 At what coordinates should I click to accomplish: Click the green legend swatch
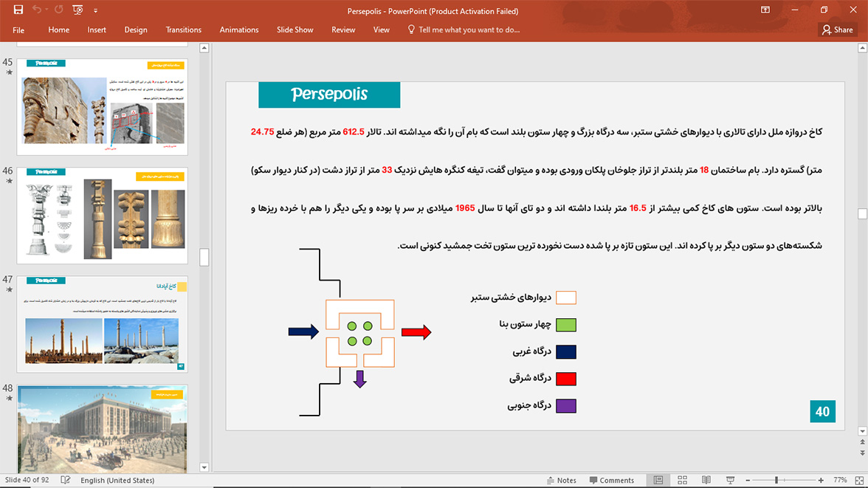[x=565, y=325]
